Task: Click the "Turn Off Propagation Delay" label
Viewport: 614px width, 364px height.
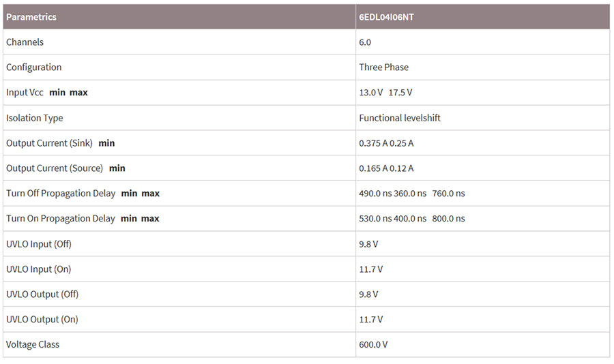Action: coord(61,194)
